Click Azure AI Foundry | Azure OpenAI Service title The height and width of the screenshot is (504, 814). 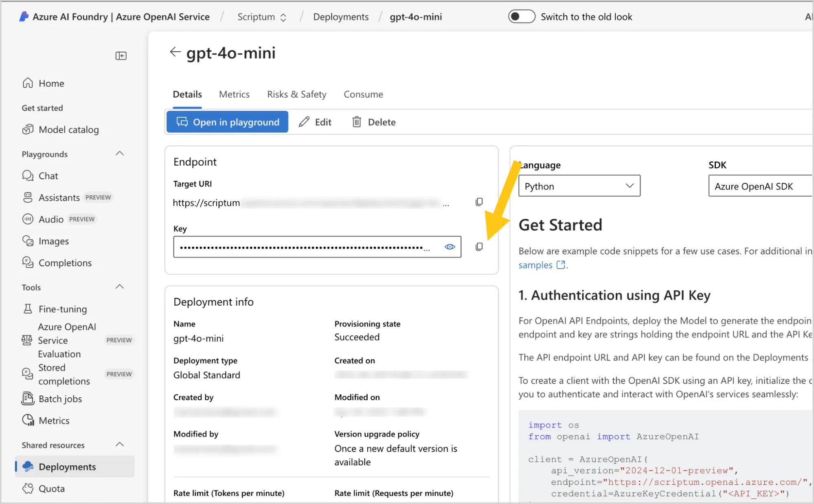click(x=121, y=17)
